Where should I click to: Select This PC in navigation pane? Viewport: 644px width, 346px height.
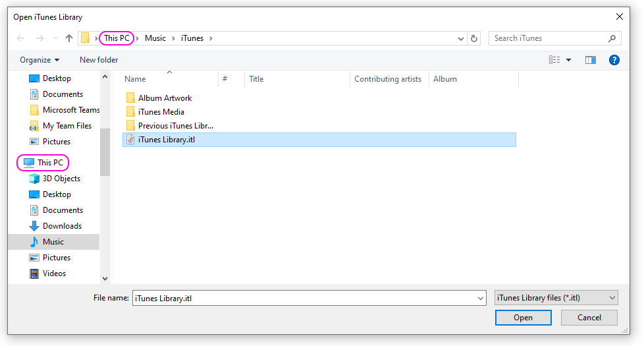(43, 163)
